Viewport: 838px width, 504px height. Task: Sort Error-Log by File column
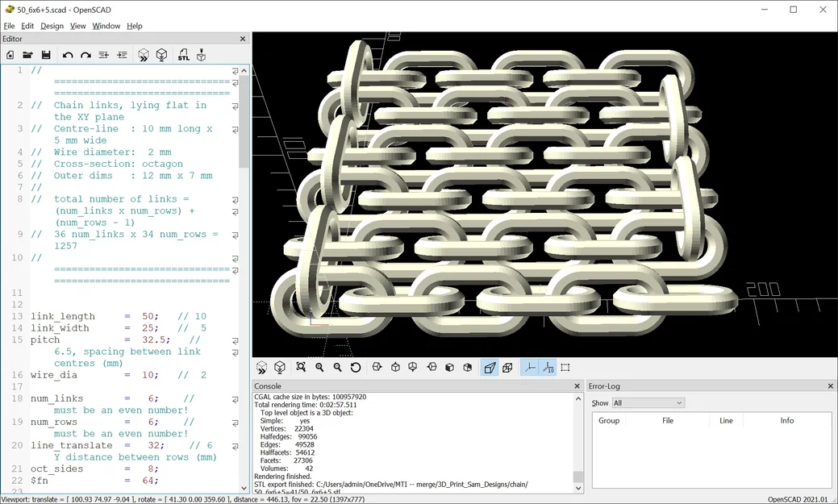click(668, 421)
